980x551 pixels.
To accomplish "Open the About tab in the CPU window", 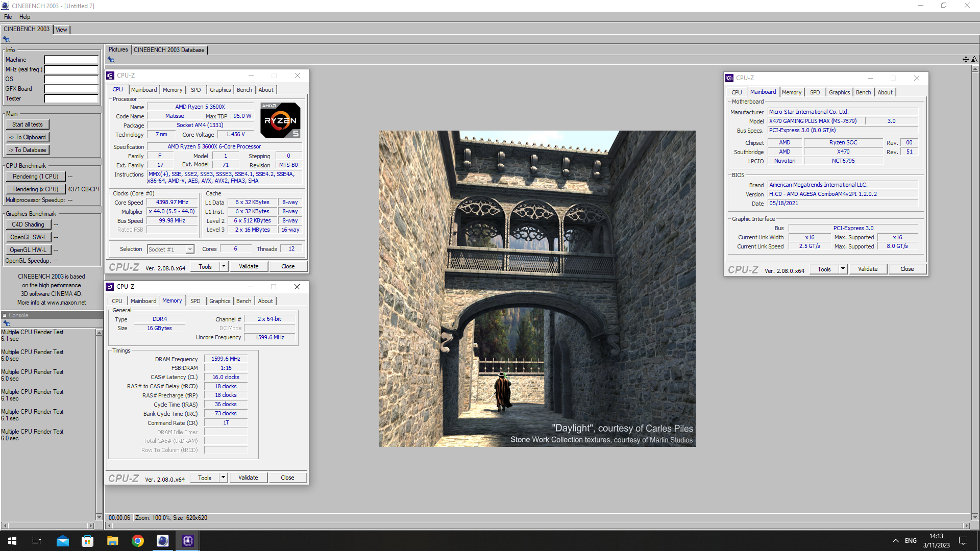I will [x=266, y=90].
